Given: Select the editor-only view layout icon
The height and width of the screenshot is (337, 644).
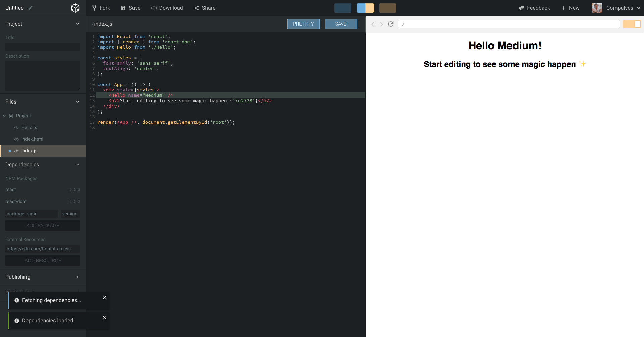Looking at the screenshot, I should pyautogui.click(x=342, y=8).
